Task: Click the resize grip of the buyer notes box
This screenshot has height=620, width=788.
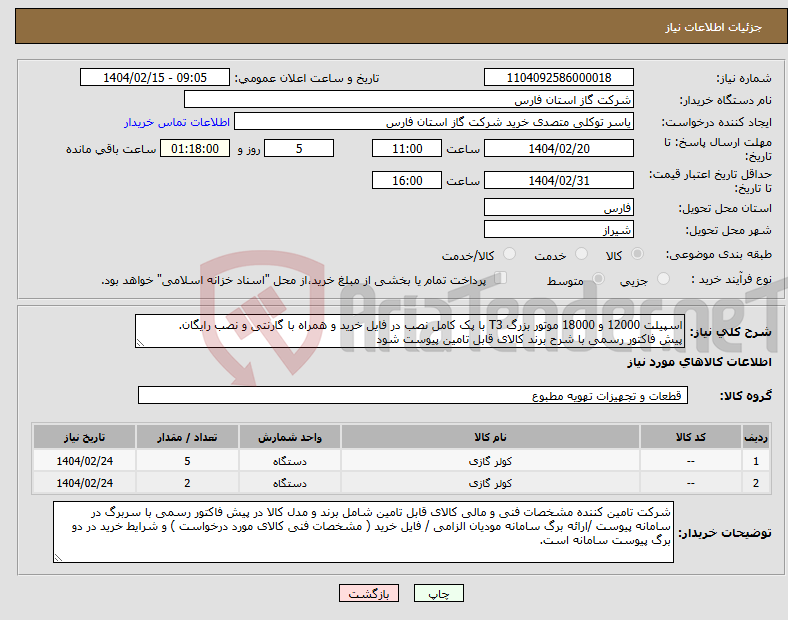Action: coord(58,558)
